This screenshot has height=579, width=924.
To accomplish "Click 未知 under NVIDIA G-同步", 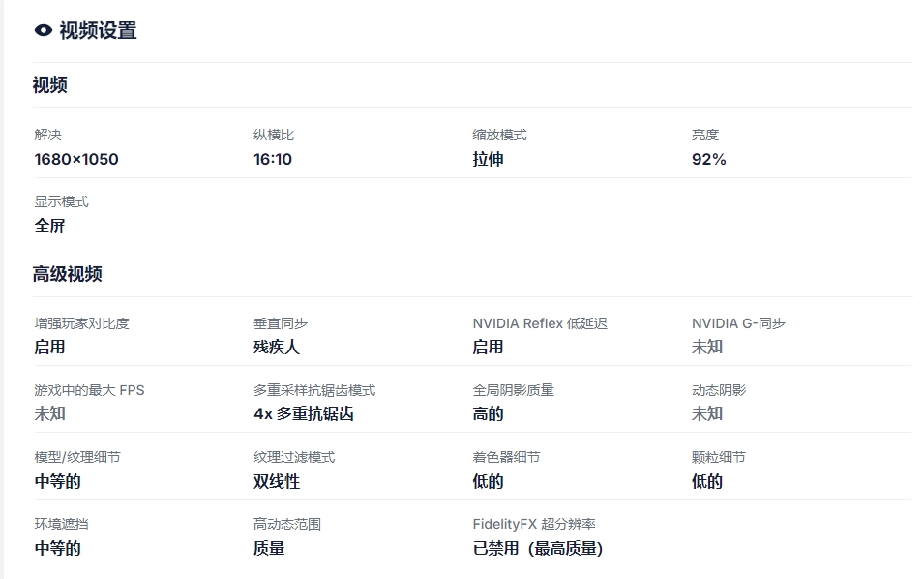I will click(x=707, y=347).
